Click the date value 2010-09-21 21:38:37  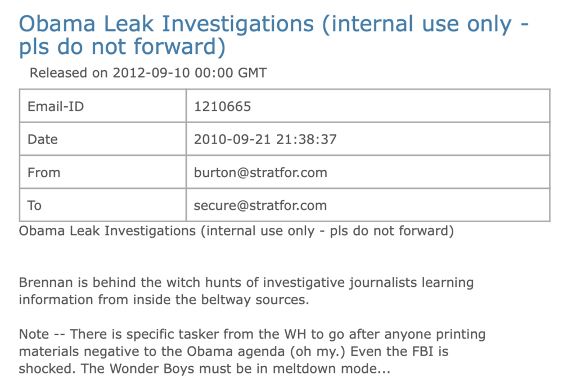[x=265, y=139]
